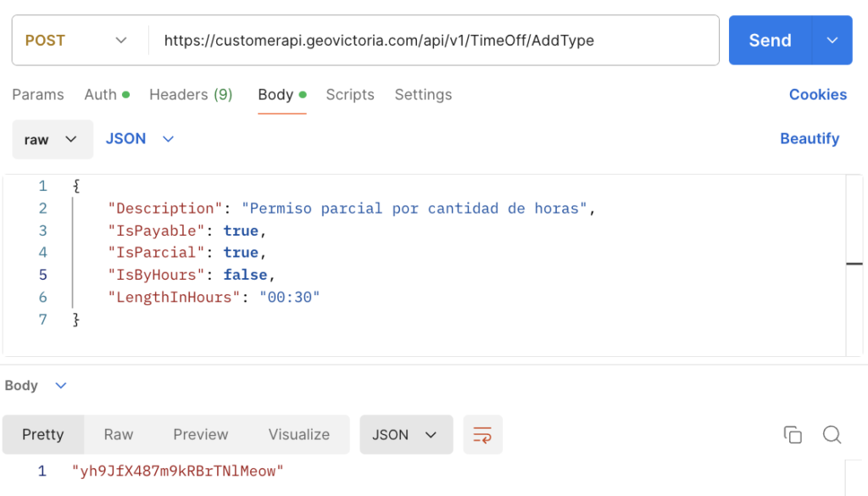Click the copy response icon
Image resolution: width=868 pixels, height=496 pixels.
click(793, 435)
